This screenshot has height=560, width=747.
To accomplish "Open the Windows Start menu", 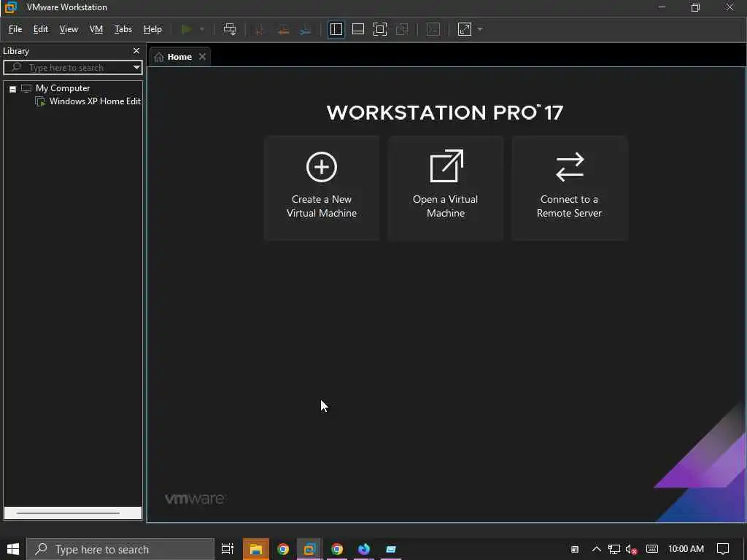I will pyautogui.click(x=13, y=549).
